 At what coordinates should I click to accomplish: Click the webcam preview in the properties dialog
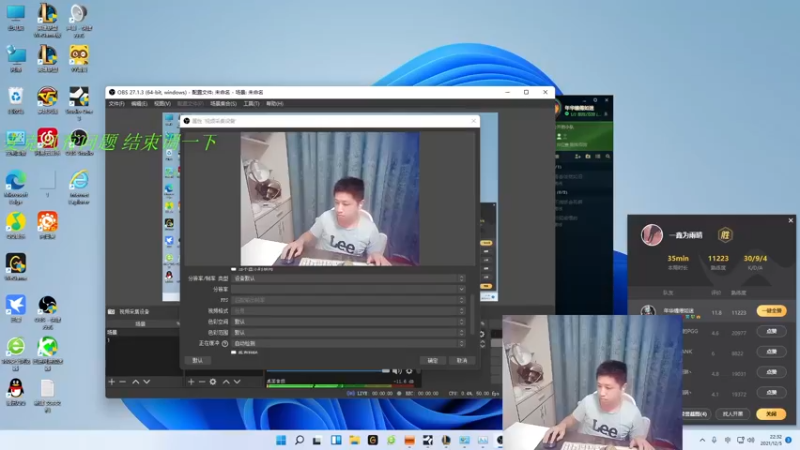330,199
